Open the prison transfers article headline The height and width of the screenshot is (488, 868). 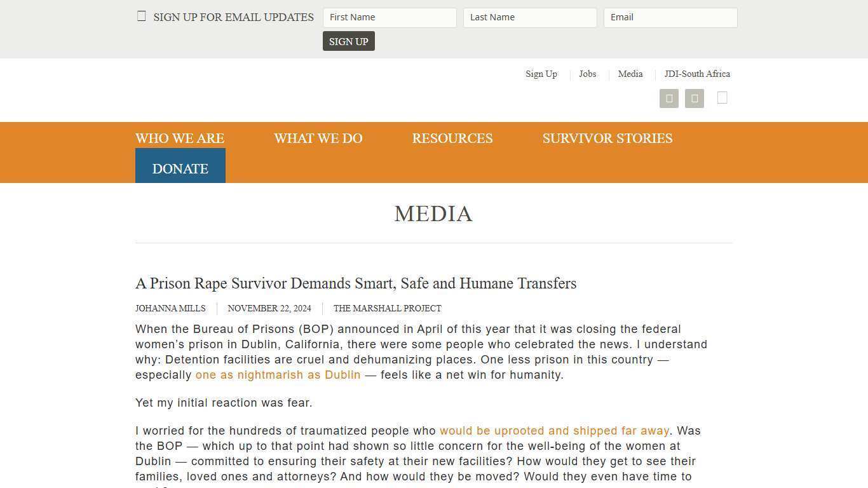point(356,283)
